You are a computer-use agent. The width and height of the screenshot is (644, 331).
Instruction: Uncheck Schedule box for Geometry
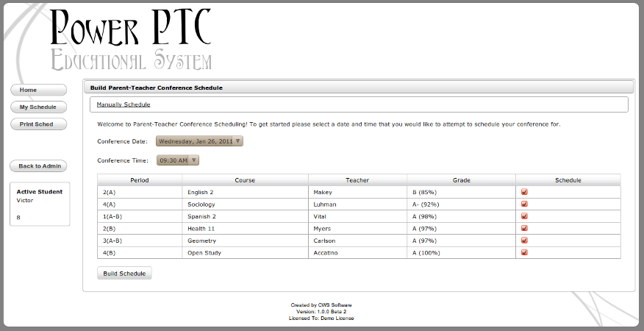pos(524,240)
